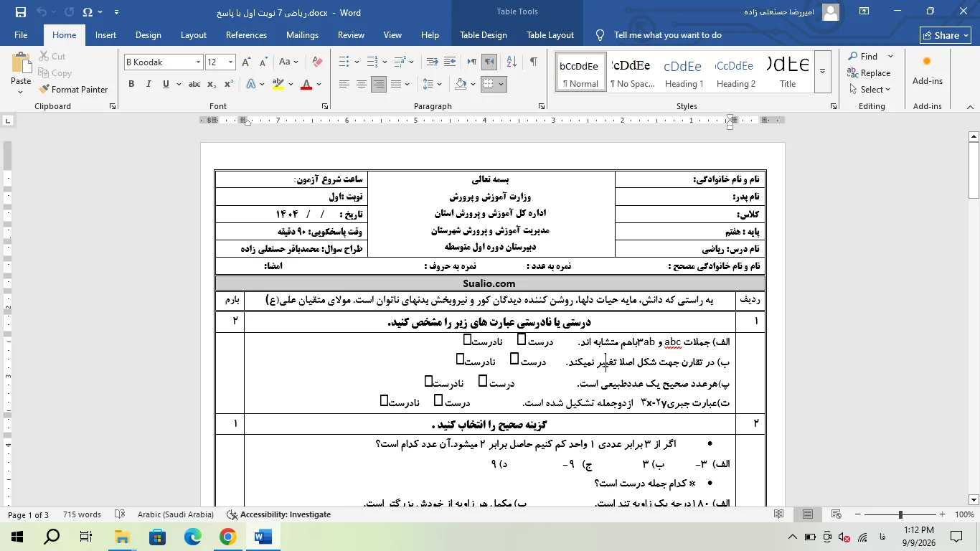980x551 pixels.
Task: Open Chrome from the taskbar
Action: tap(227, 537)
